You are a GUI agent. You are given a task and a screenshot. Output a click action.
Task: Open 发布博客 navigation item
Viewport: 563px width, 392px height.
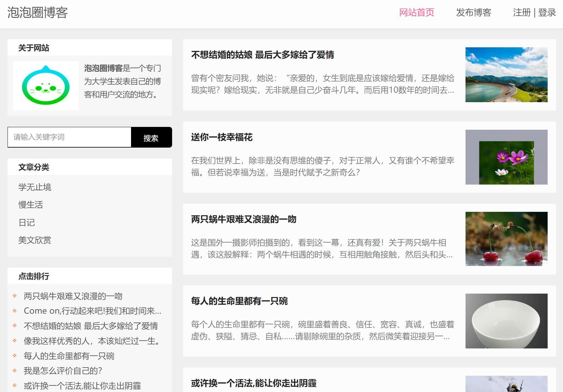point(474,13)
